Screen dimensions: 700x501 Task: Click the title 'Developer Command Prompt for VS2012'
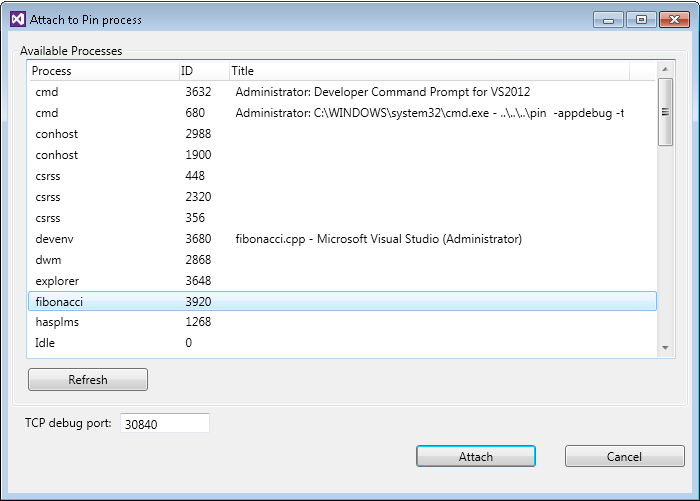(x=422, y=92)
